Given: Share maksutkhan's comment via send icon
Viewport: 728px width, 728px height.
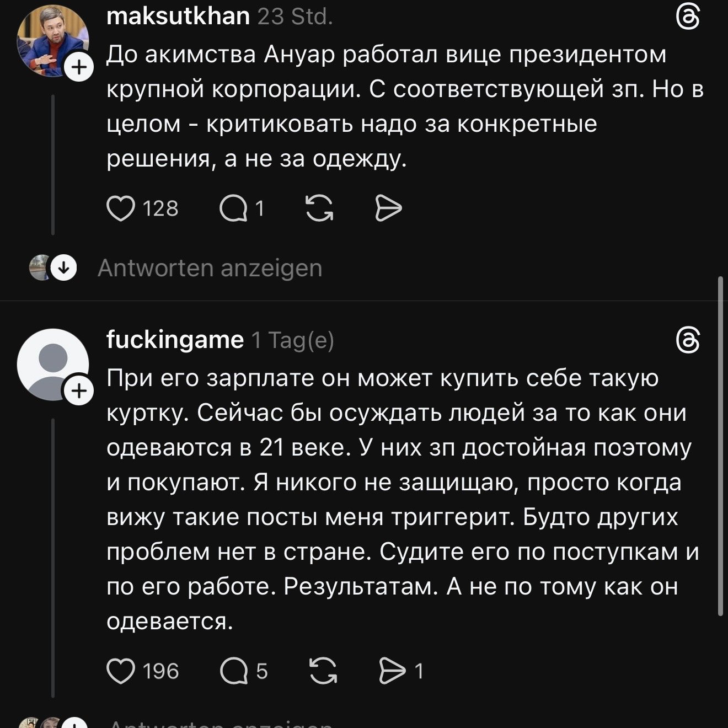Looking at the screenshot, I should [x=388, y=208].
